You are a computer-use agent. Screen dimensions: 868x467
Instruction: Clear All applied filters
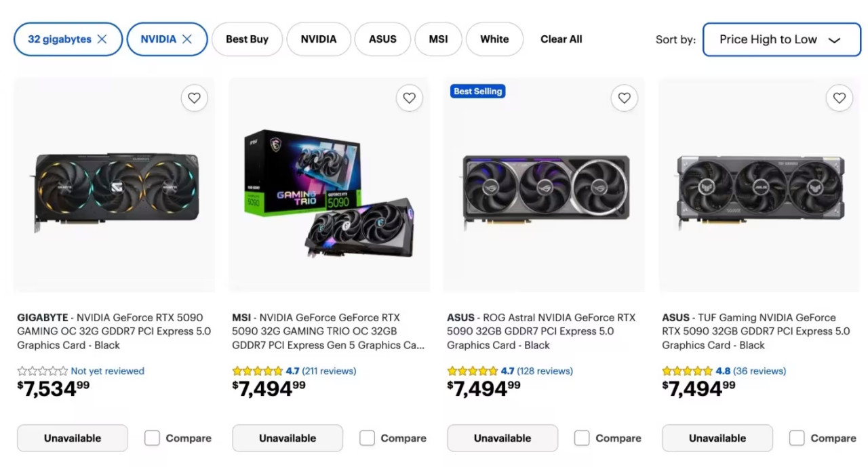[561, 39]
